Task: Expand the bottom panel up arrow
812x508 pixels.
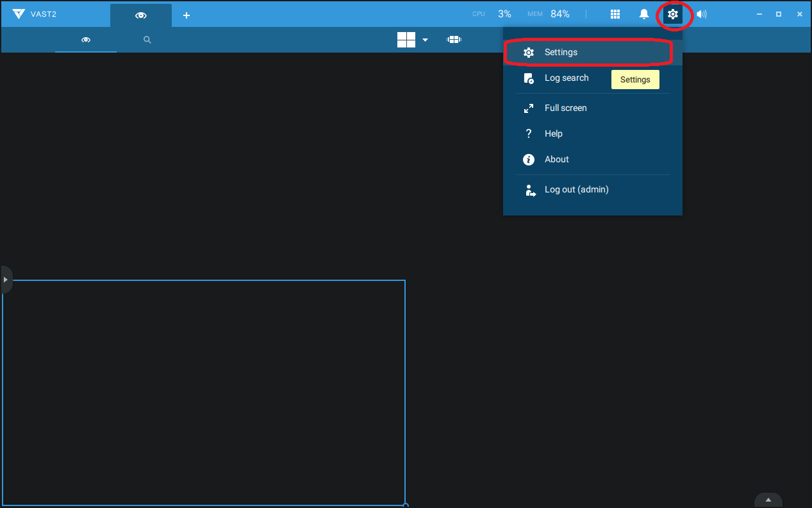Action: 768,500
